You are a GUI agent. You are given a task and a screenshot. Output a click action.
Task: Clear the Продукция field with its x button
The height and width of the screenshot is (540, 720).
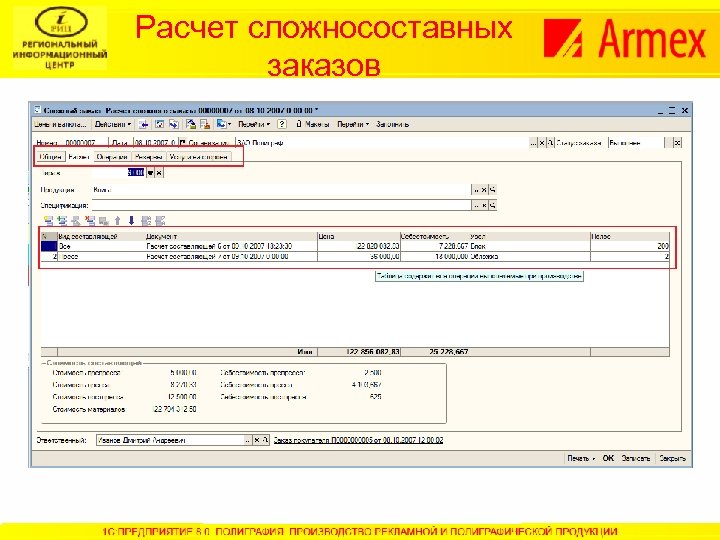[484, 190]
